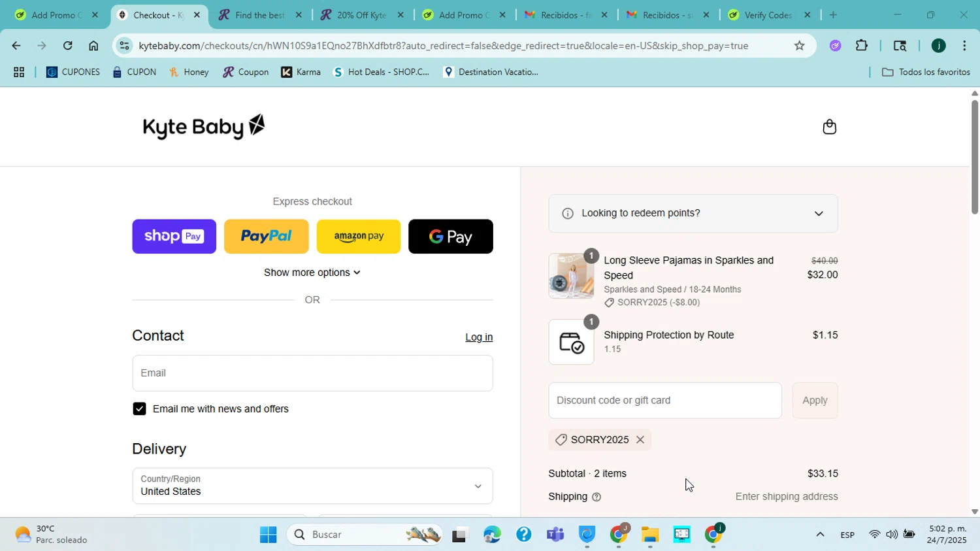Focus the Email input field
Screen dimensions: 980x551
click(x=312, y=373)
